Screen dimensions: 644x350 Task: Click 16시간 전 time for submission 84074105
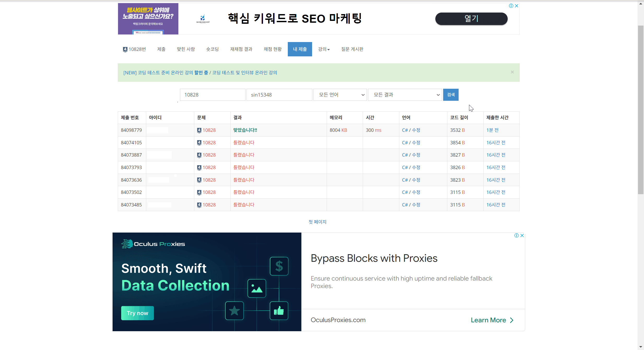click(496, 143)
